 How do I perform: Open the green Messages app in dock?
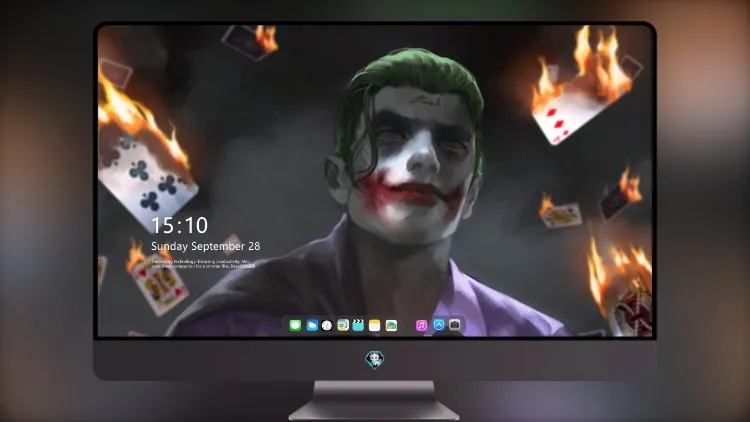295,325
